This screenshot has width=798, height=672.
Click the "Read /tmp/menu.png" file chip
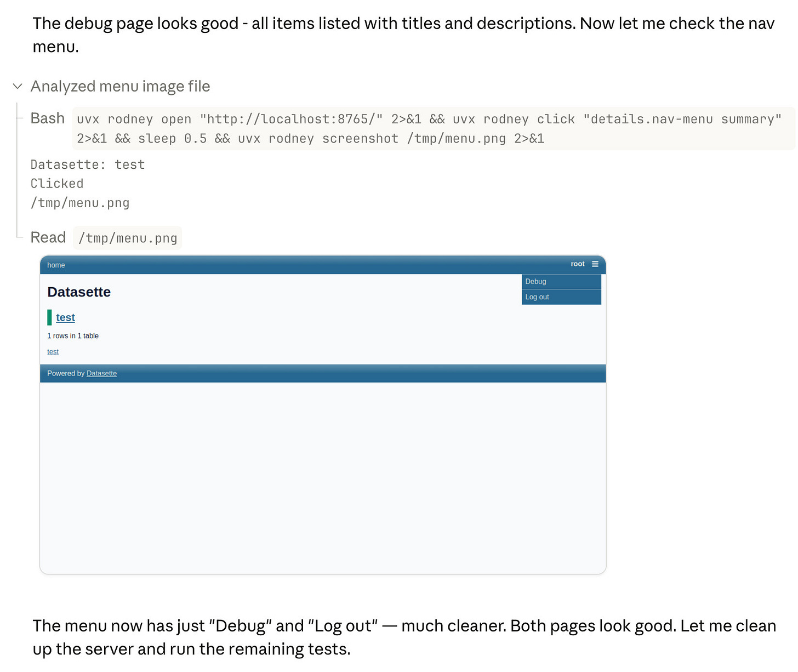pyautogui.click(x=127, y=237)
